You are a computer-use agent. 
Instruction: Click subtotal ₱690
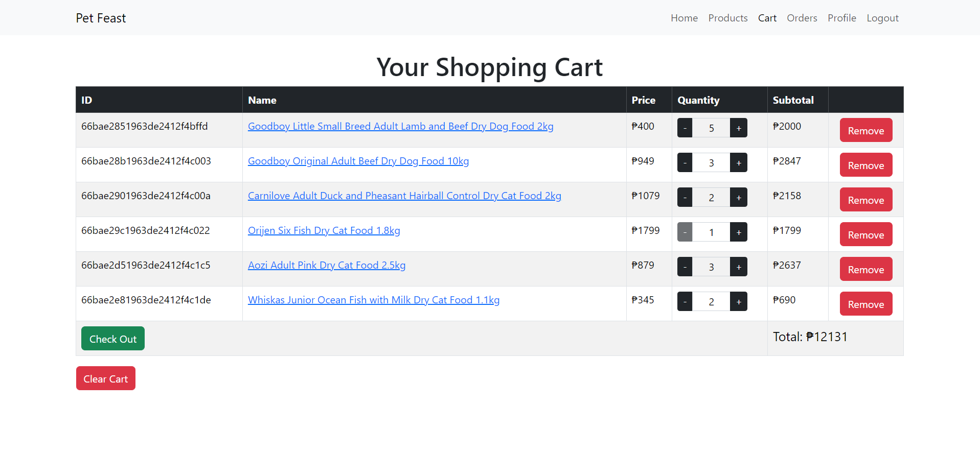pos(784,300)
